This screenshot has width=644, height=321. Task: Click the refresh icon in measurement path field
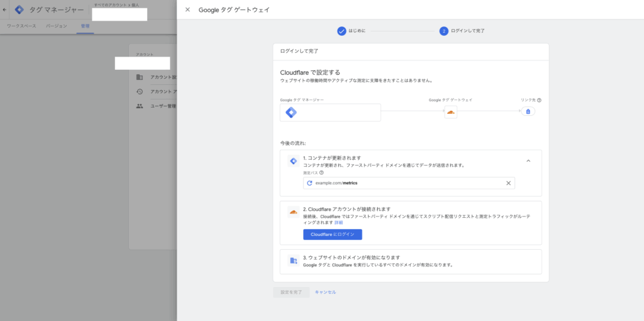click(x=309, y=183)
